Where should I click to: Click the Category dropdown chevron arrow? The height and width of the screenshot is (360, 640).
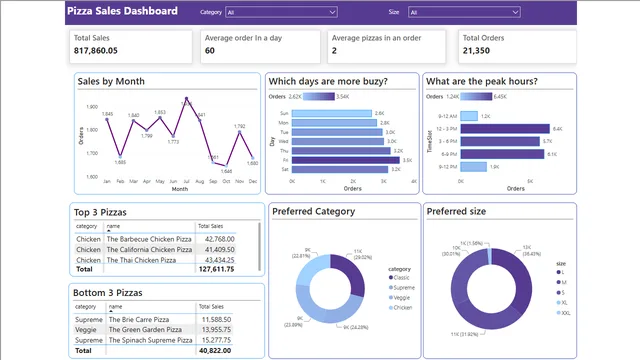tap(332, 12)
